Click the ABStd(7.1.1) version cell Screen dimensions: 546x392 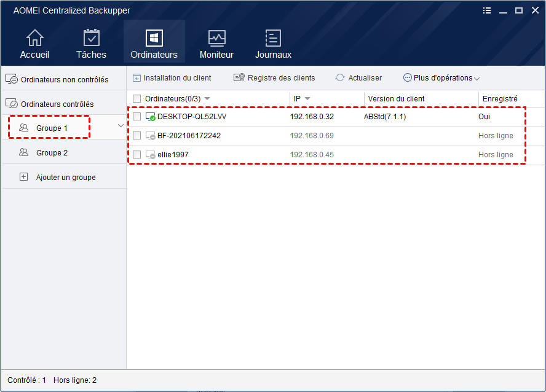coord(385,117)
